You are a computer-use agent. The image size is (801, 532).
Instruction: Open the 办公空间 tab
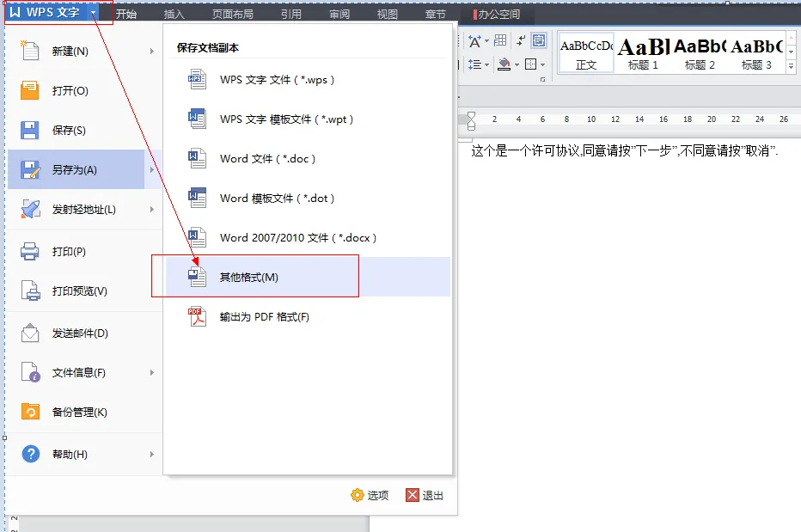(x=497, y=15)
